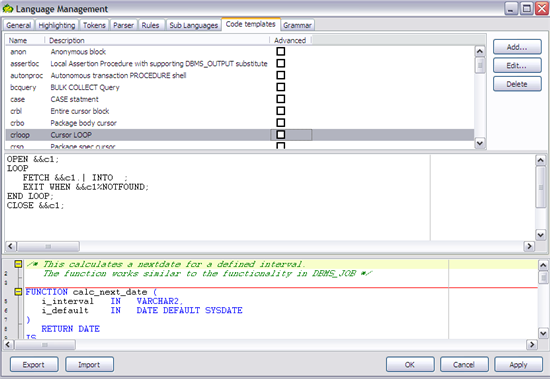Viewport: 550px width, 379px height.
Task: Click template code editor horizontal scroll thumb
Action: pyautogui.click(x=48, y=246)
